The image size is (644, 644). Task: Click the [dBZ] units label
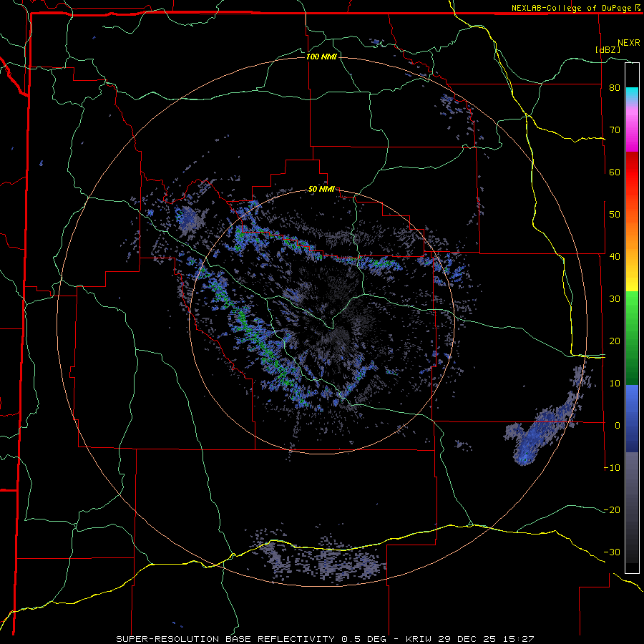point(608,49)
